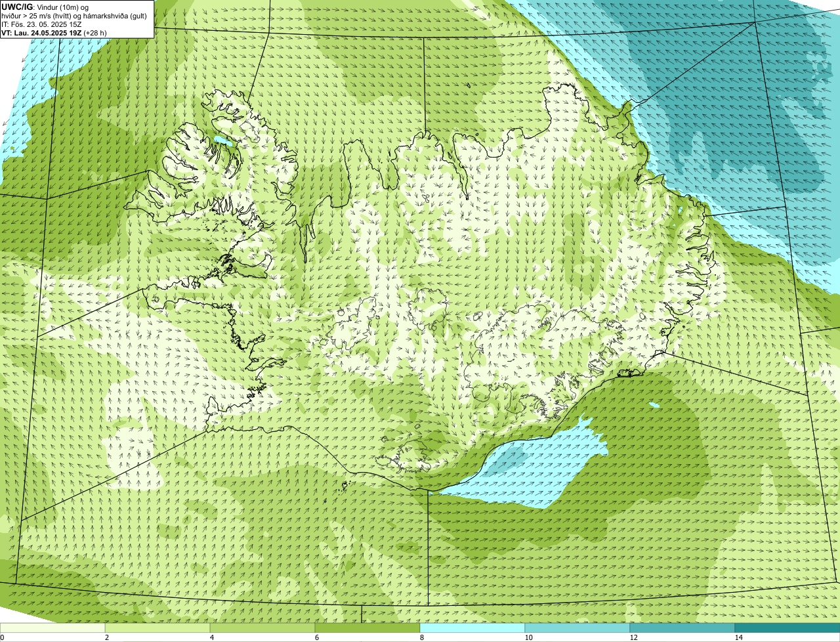Click the 'UWC/IG: Vindur (10m) og' title line
This screenshot has height=642, width=840.
point(45,7)
